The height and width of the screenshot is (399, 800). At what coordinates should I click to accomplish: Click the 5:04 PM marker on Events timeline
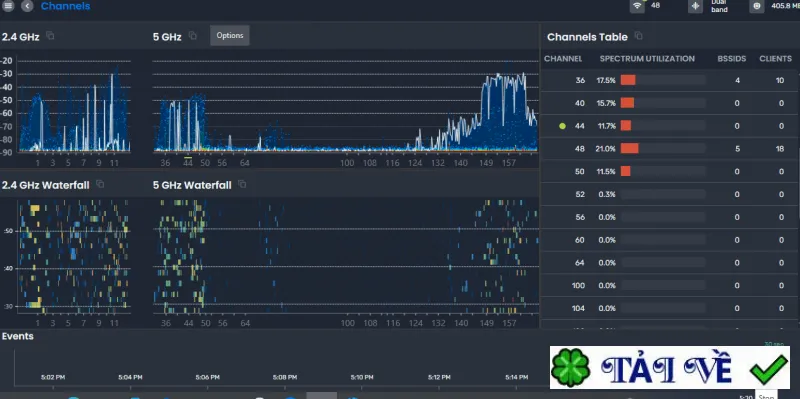pyautogui.click(x=130, y=378)
